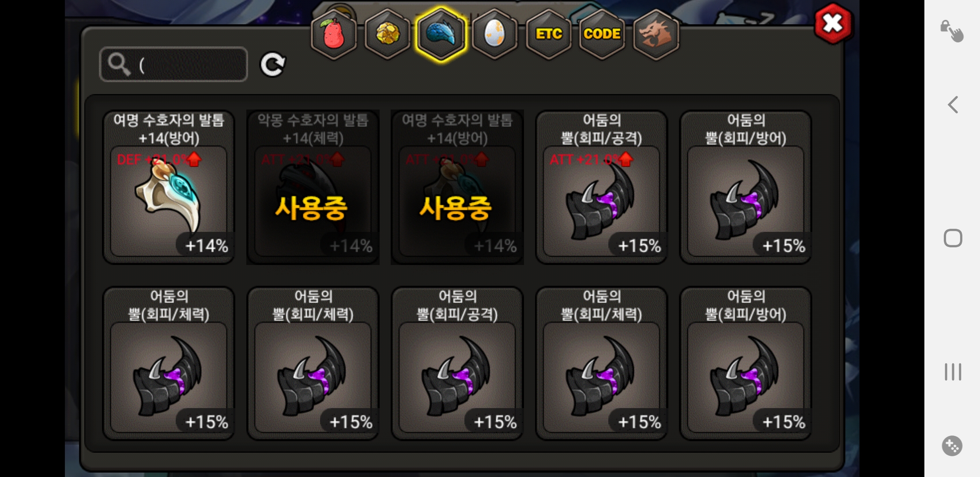The height and width of the screenshot is (477, 980).
Task: Close the inventory window with red X
Action: point(833,23)
